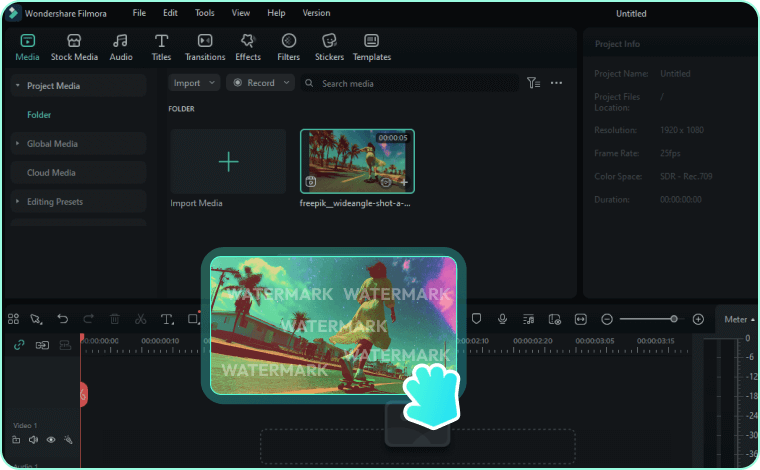Viewport: 760px width, 470px height.
Task: Select Cloud Media in the sidebar
Action: coord(51,173)
